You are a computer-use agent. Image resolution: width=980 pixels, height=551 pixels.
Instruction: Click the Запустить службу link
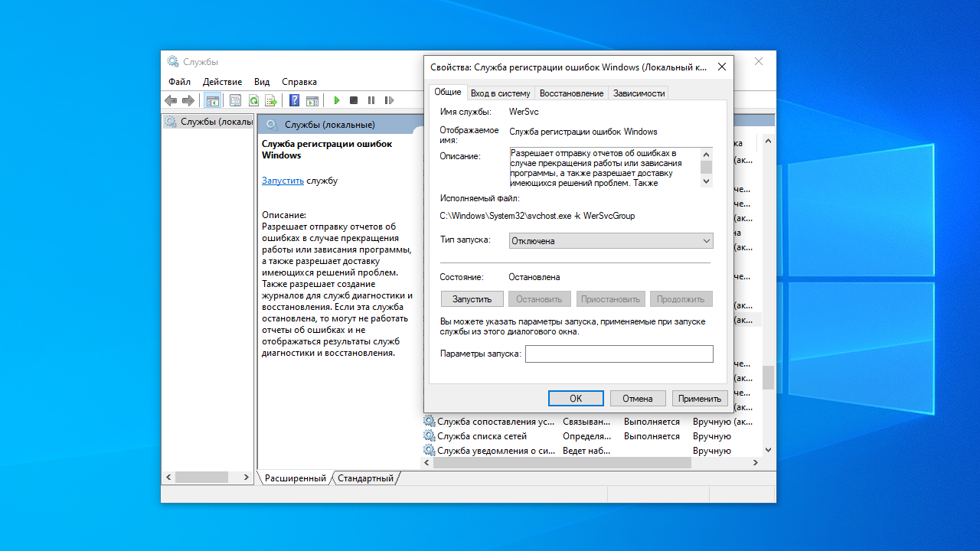(x=283, y=181)
